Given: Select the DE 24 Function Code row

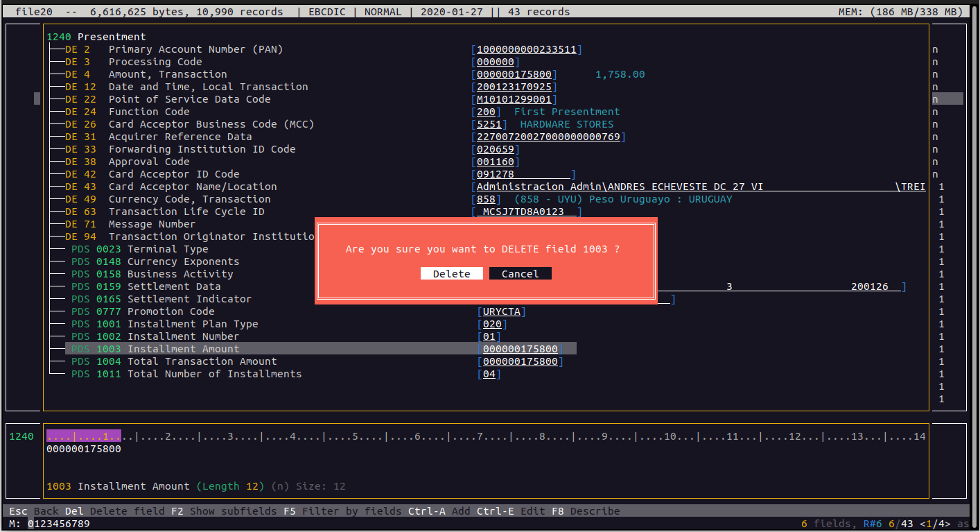Looking at the screenshot, I should 139,112.
